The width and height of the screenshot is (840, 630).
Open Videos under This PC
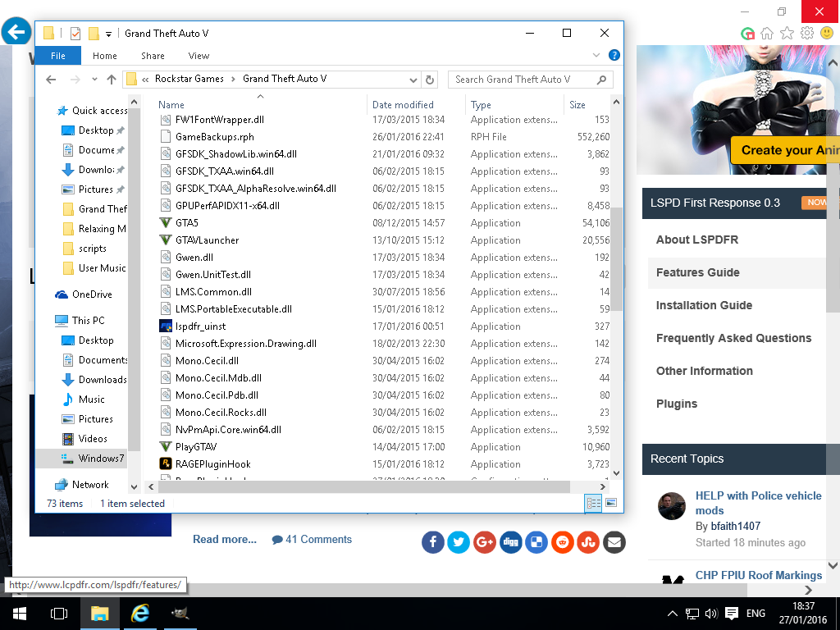click(x=93, y=439)
